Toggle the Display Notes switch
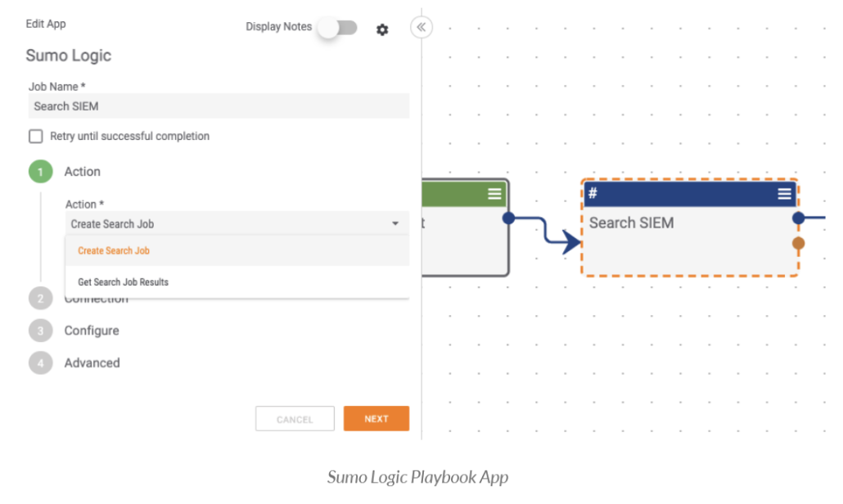This screenshot has height=504, width=843. click(338, 27)
